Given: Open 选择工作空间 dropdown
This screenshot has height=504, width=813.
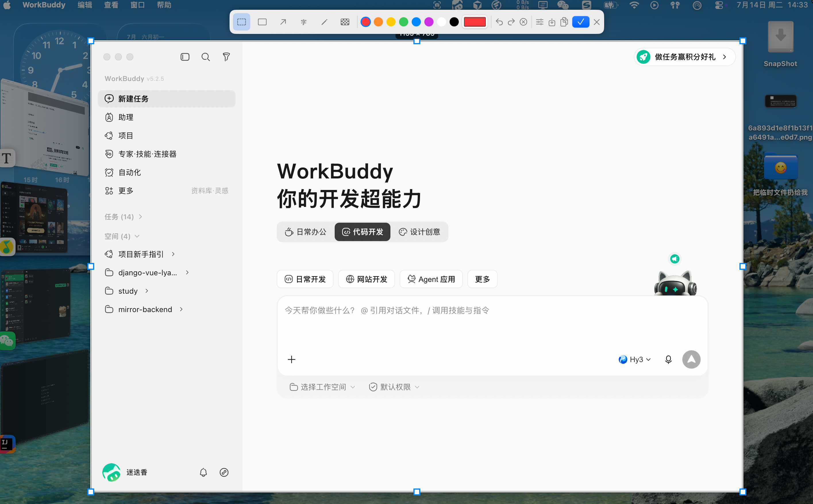Looking at the screenshot, I should (322, 387).
